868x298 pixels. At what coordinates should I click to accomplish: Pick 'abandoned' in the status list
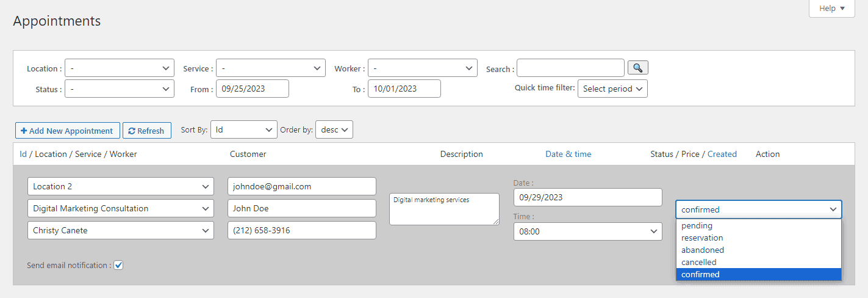click(x=703, y=250)
